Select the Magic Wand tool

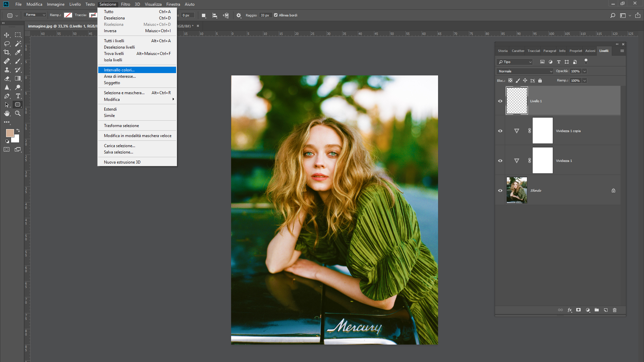[x=18, y=44]
